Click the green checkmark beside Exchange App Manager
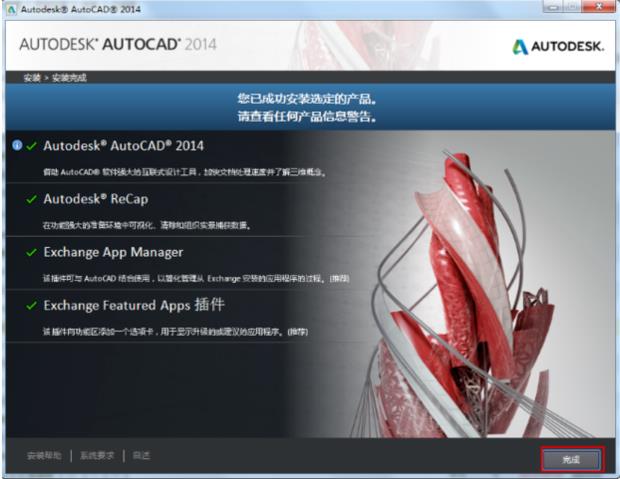Viewport: 620px width, 479px height. 32,252
